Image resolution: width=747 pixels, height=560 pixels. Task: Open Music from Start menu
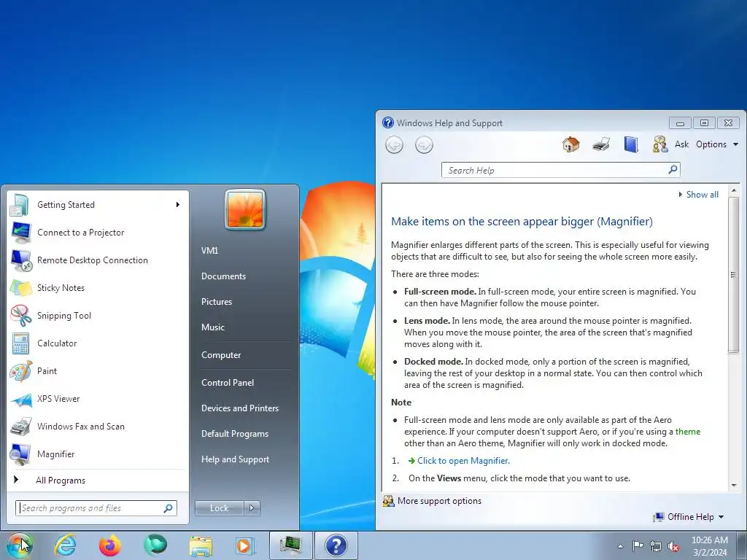point(212,327)
